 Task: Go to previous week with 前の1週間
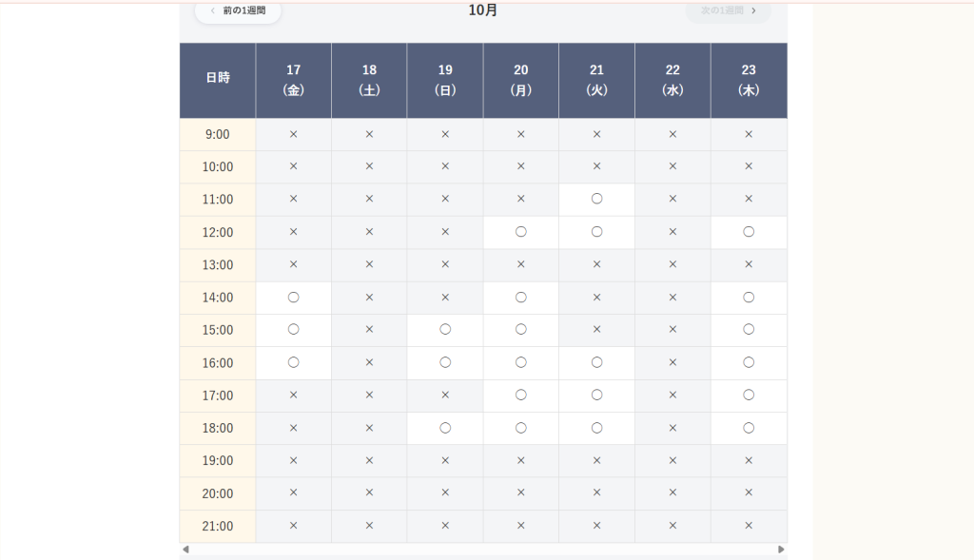238,10
